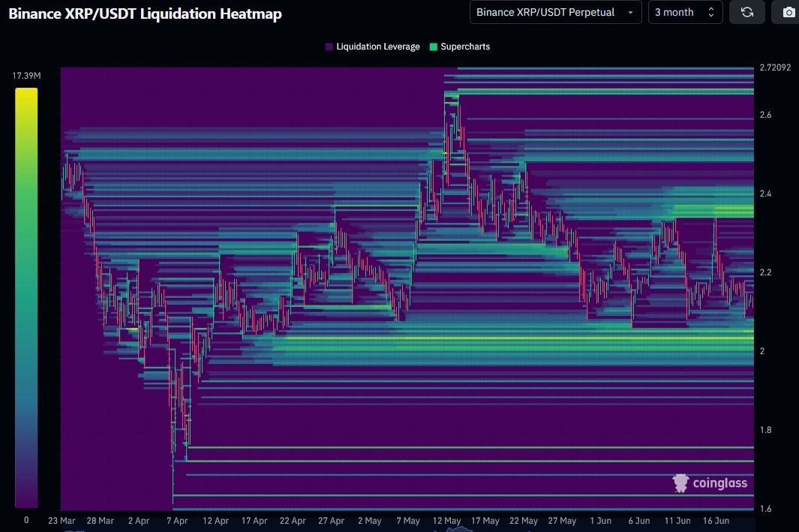
Task: Click the 0 color scale minimum label
Action: coord(26,520)
